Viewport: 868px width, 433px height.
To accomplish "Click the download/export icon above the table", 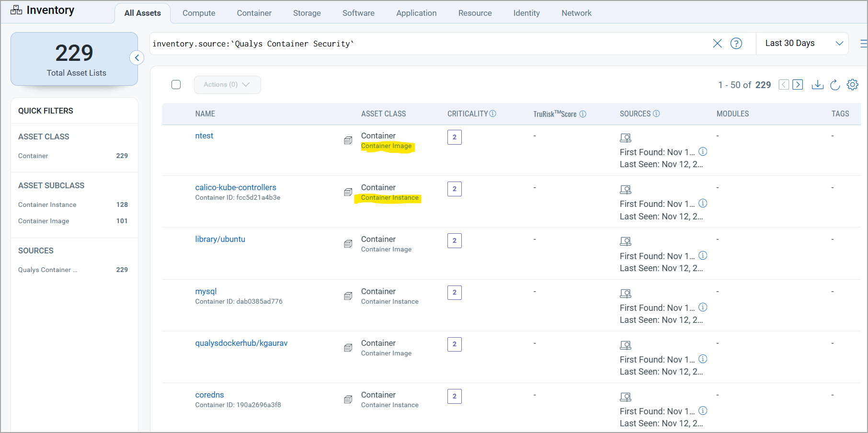I will pyautogui.click(x=818, y=84).
